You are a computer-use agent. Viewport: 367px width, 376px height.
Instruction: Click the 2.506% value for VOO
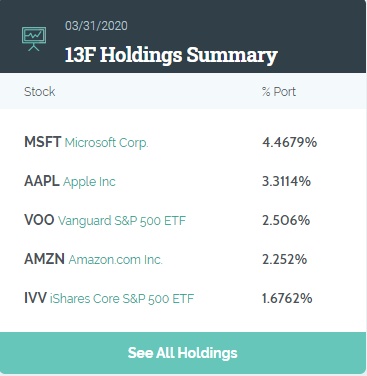[x=286, y=220]
